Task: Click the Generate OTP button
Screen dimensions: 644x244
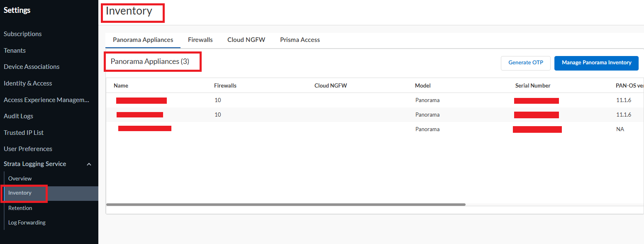Action: pyautogui.click(x=526, y=63)
